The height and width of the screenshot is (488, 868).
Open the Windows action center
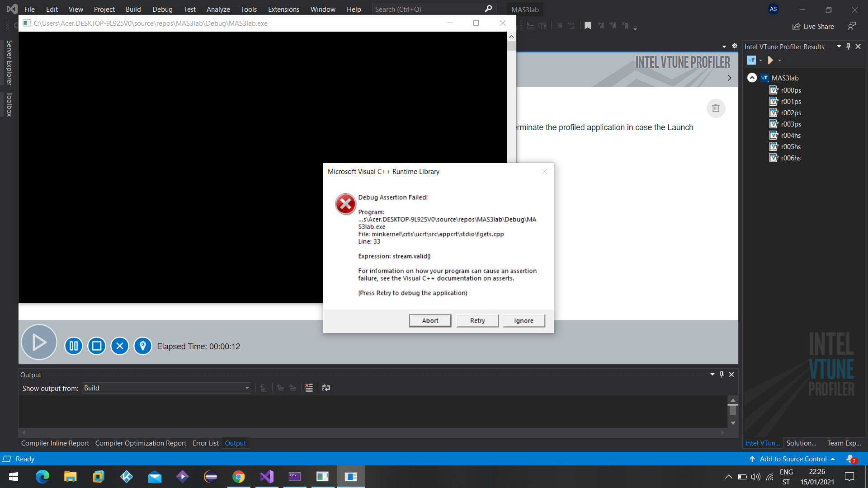[x=849, y=477]
